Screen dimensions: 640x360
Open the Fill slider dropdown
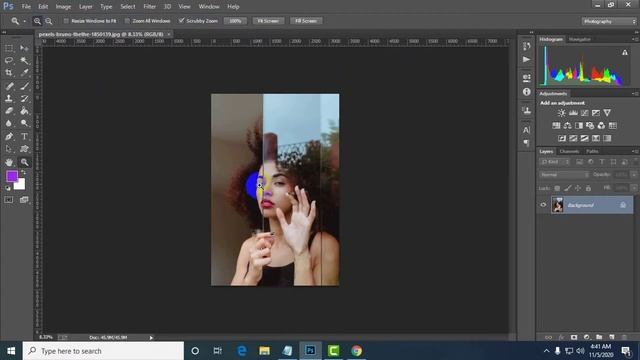pos(633,188)
